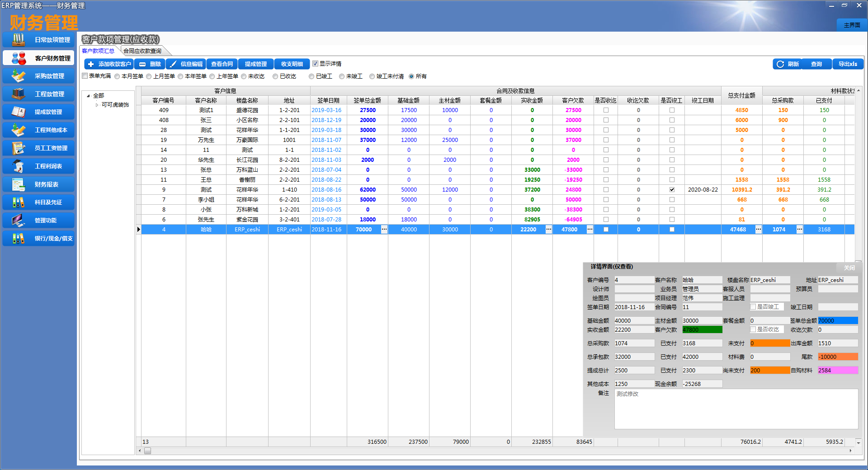The width and height of the screenshot is (868, 470).
Task: Click plus icon on 添加收款客户
Action: [91, 64]
